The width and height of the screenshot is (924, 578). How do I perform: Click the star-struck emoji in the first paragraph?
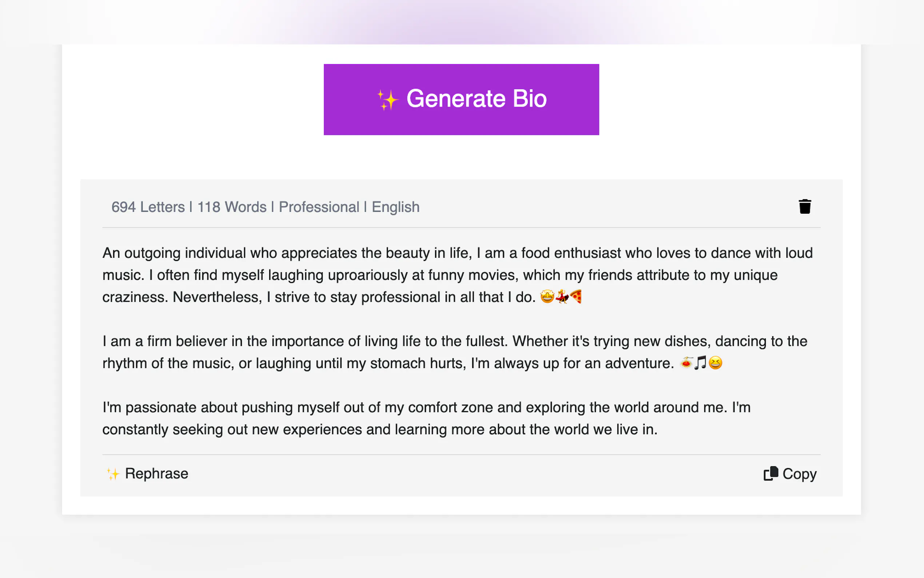coord(546,297)
